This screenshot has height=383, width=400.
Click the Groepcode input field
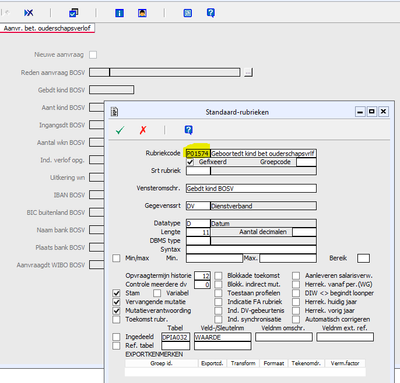(306, 162)
